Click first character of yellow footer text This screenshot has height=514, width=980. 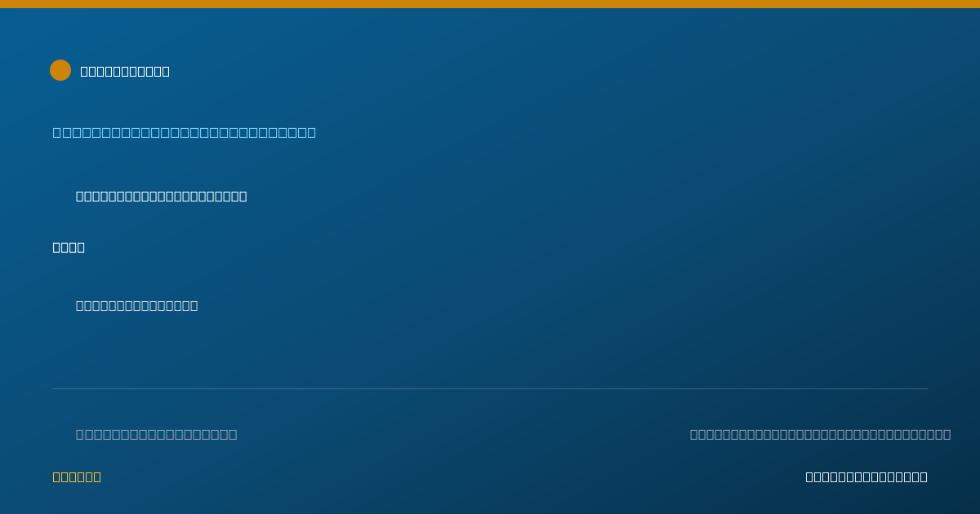coord(57,476)
